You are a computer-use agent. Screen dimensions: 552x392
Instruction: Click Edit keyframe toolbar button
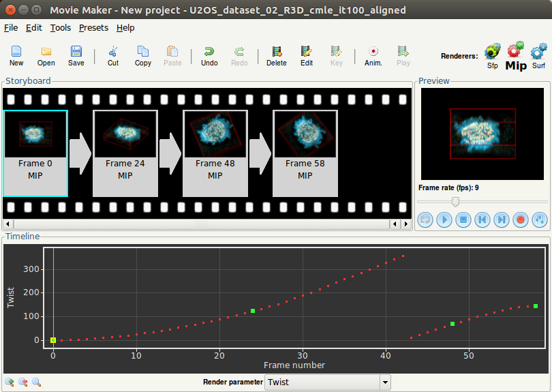[307, 55]
